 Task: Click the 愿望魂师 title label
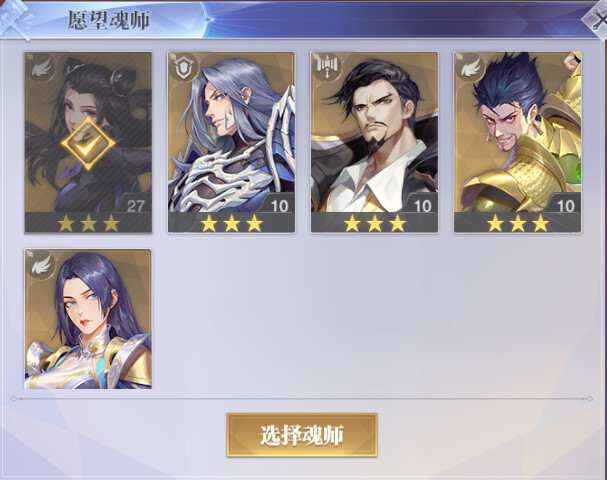[x=109, y=20]
